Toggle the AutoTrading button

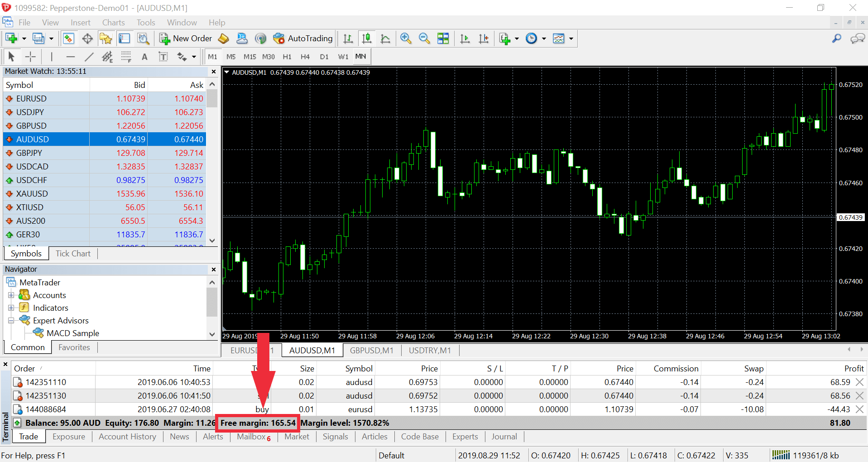303,38
